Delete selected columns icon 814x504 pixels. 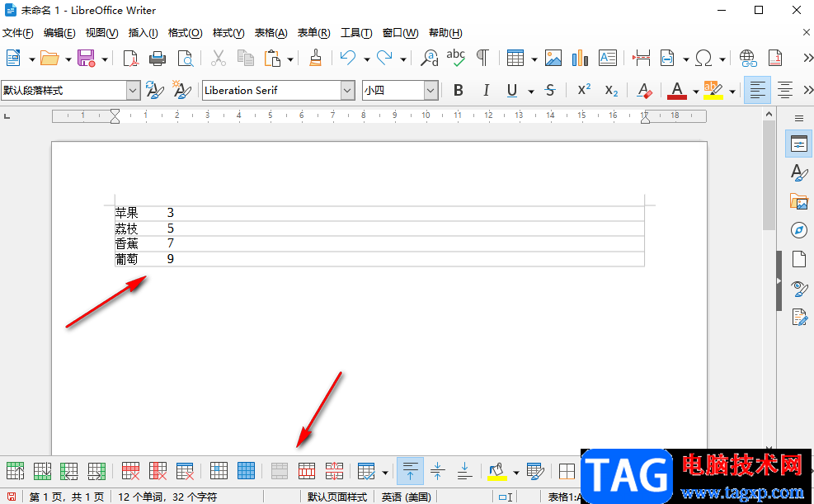coord(158,471)
